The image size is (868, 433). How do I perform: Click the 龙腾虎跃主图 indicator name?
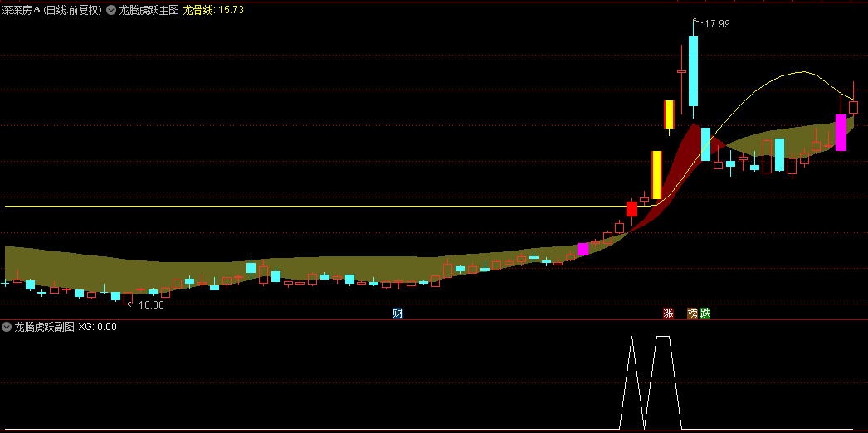click(x=149, y=10)
